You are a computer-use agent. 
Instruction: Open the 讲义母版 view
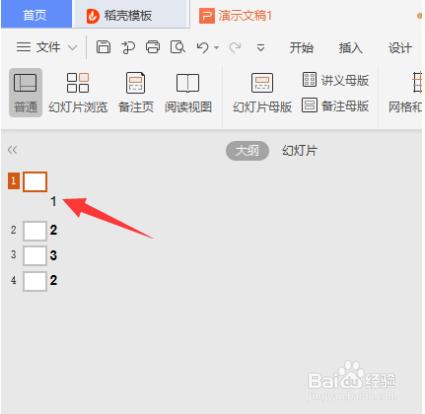click(335, 80)
